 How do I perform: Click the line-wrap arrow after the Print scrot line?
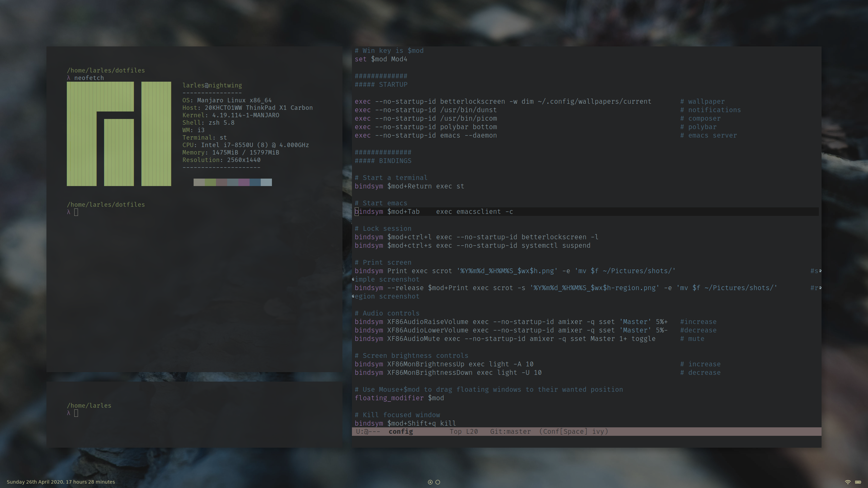820,271
